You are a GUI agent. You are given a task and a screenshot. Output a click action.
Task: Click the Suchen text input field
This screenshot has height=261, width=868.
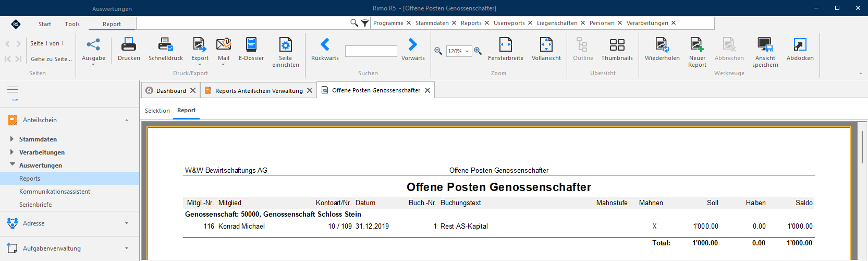tap(371, 51)
